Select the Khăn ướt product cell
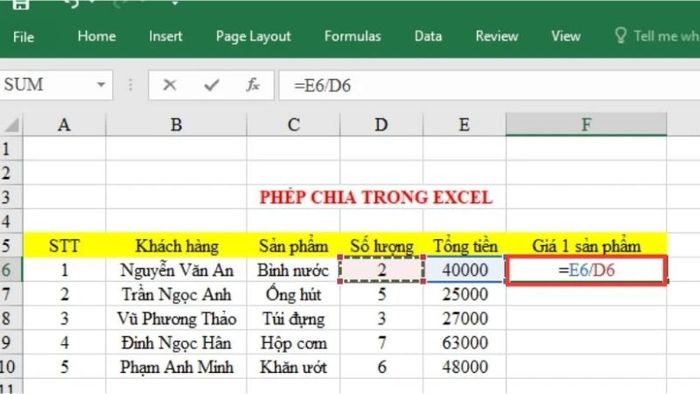The width and height of the screenshot is (700, 394). pos(293,367)
